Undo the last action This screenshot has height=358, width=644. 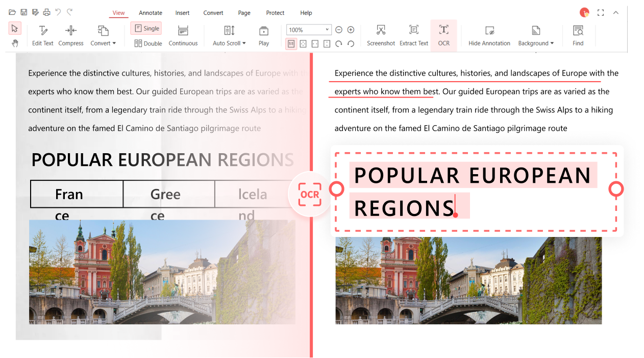tap(58, 12)
